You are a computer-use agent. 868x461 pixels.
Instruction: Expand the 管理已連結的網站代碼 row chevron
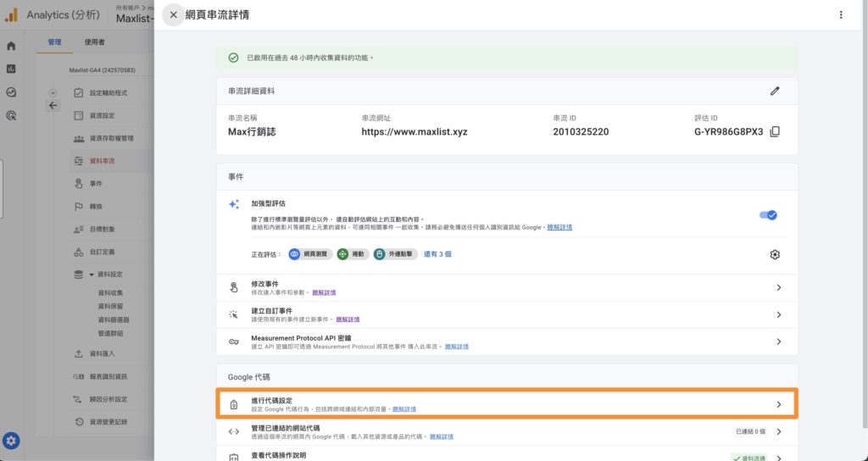778,431
